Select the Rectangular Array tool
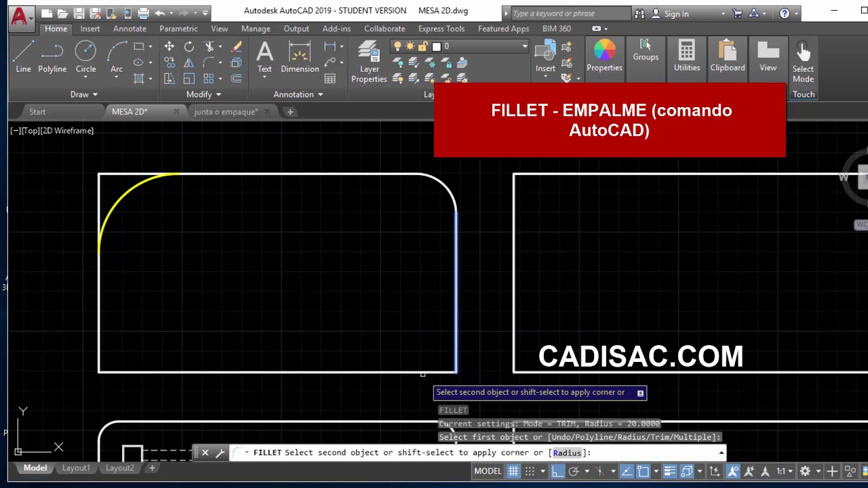This screenshot has height=488, width=868. coord(209,79)
